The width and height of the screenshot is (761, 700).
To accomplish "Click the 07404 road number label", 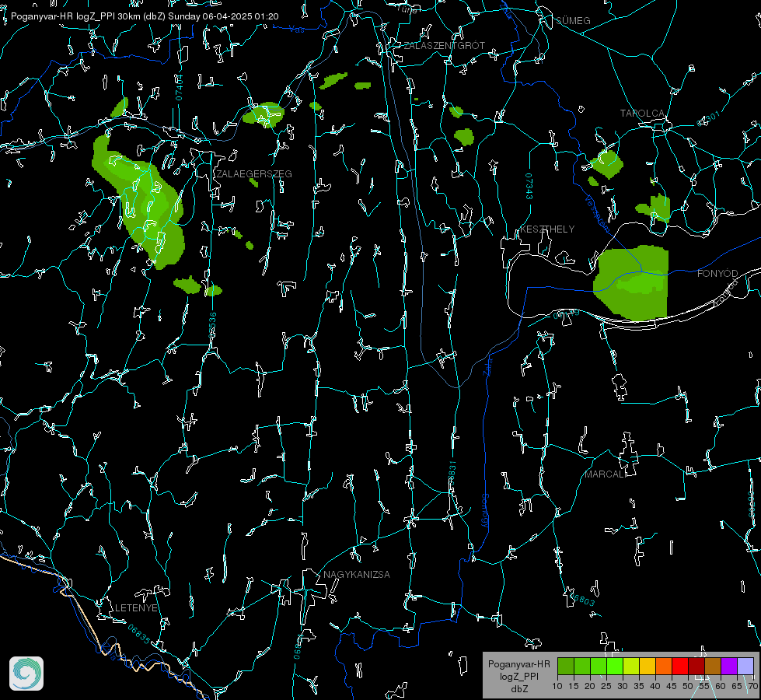I will (179, 87).
